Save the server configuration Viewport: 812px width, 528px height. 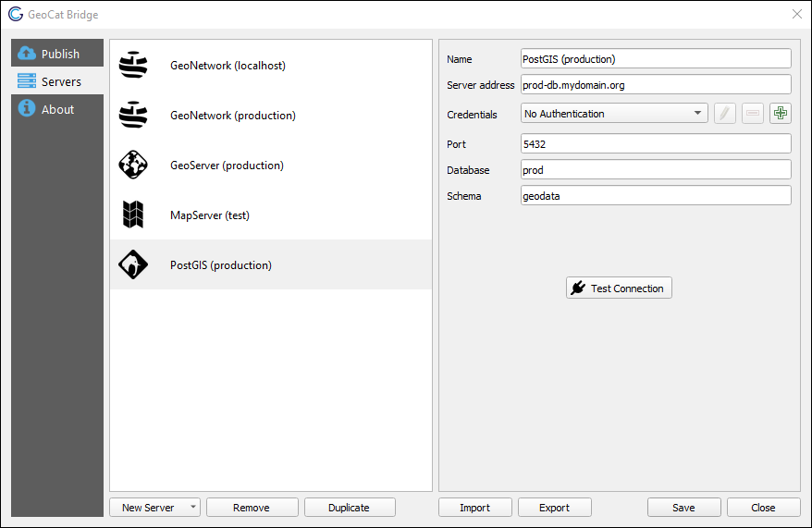[x=683, y=508]
